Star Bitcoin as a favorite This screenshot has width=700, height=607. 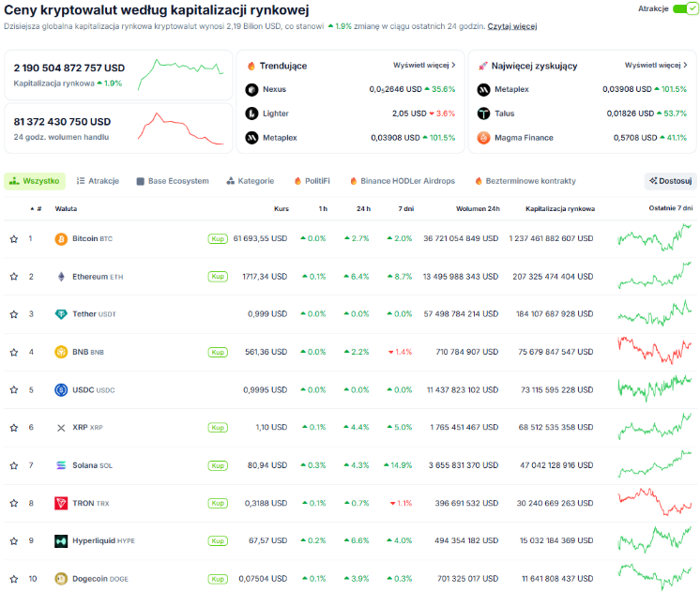coord(14,239)
